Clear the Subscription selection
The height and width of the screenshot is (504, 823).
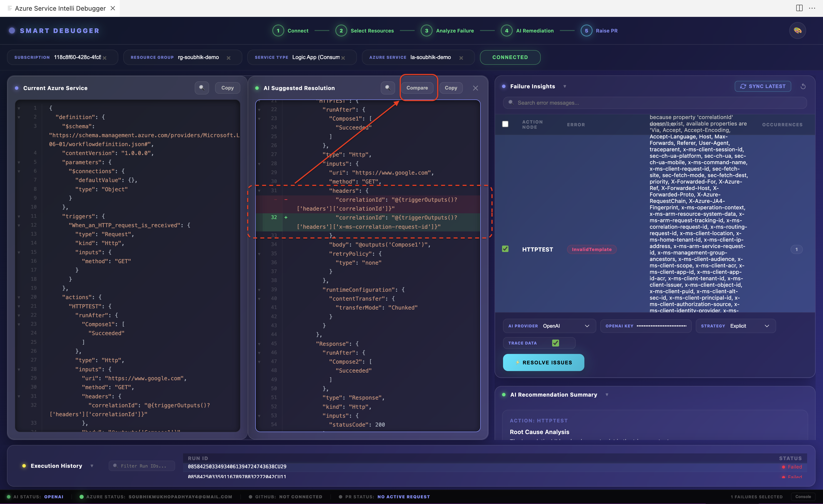(104, 58)
